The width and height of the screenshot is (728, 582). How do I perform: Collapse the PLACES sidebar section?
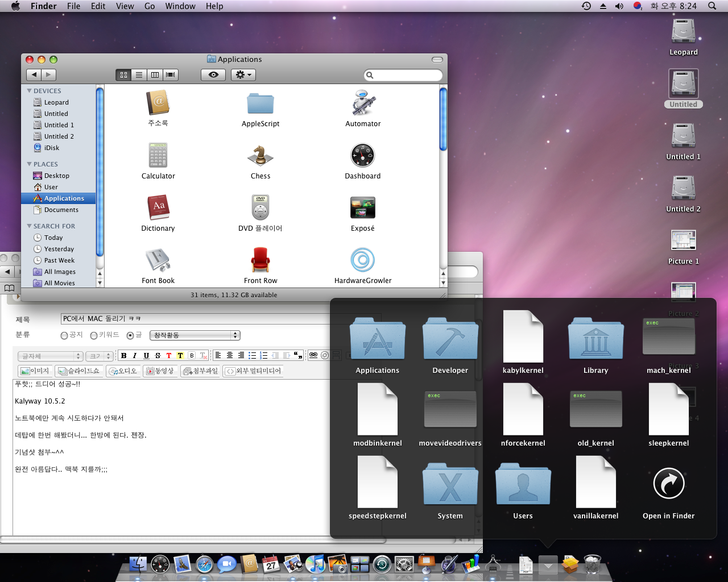click(30, 164)
